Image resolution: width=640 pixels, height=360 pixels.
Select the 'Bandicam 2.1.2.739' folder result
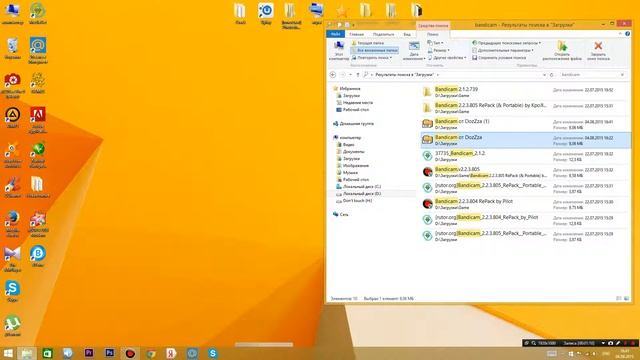525,92
